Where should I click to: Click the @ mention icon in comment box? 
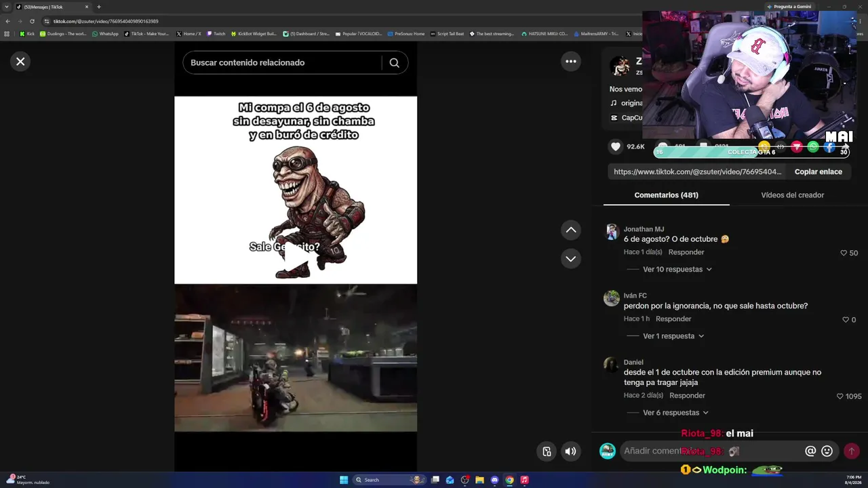pyautogui.click(x=810, y=451)
